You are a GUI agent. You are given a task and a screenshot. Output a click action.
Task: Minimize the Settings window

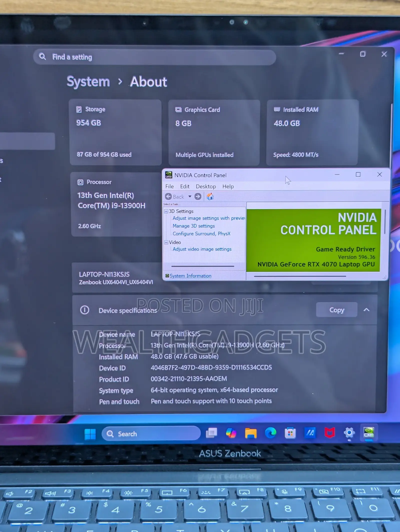[x=341, y=54]
